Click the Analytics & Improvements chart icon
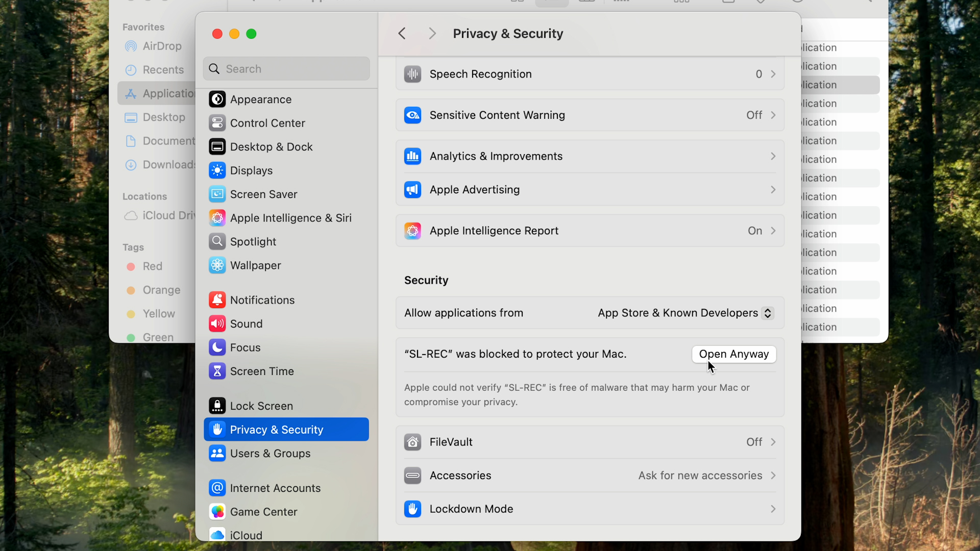 [412, 156]
